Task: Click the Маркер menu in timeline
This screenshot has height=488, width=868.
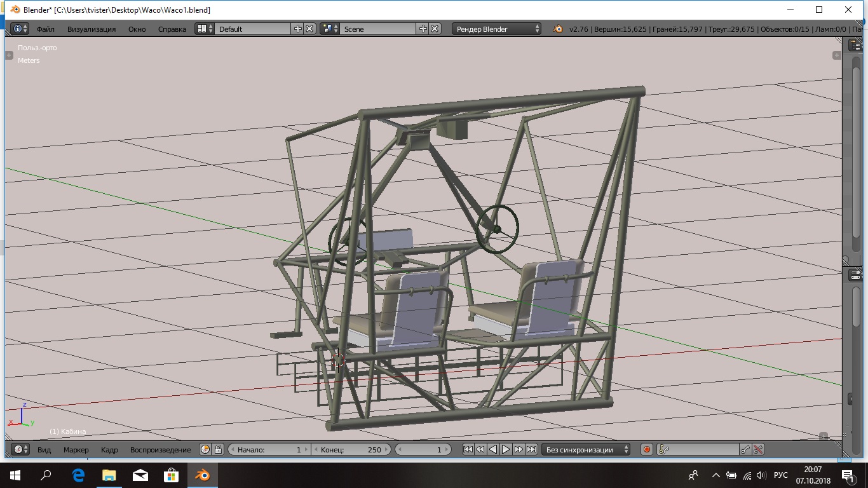Action: click(x=76, y=450)
